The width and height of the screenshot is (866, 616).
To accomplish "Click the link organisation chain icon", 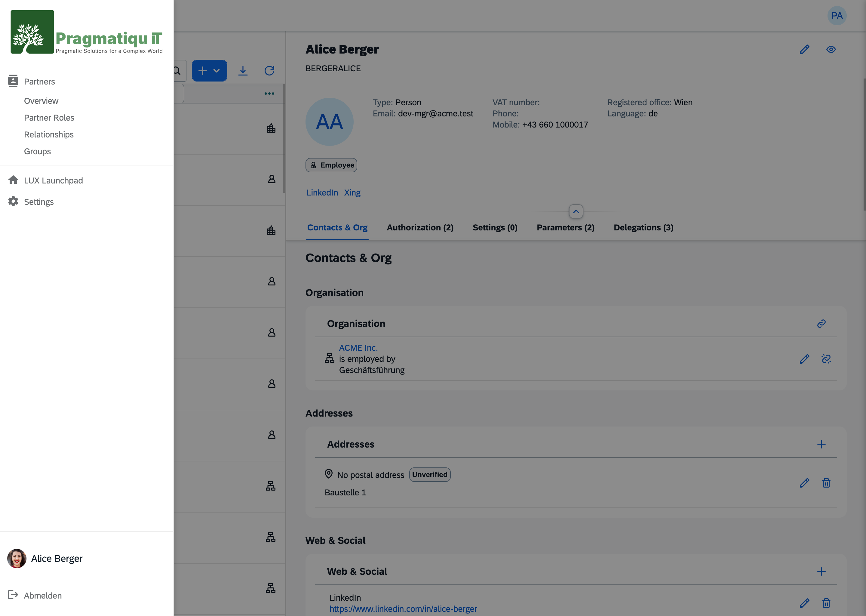I will coord(821,324).
